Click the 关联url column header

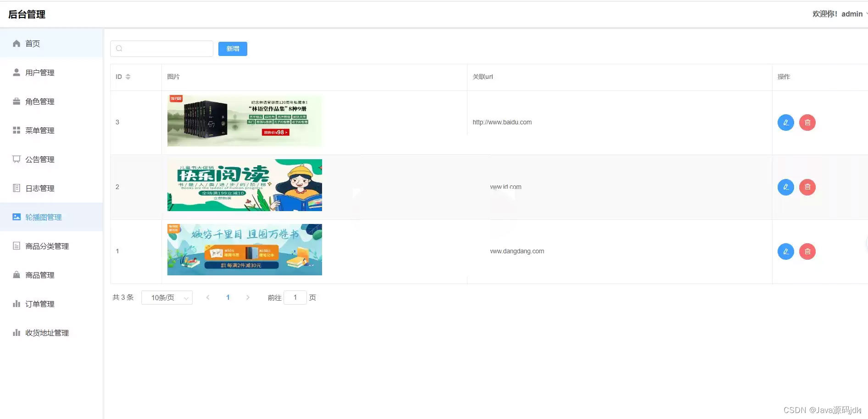(483, 77)
